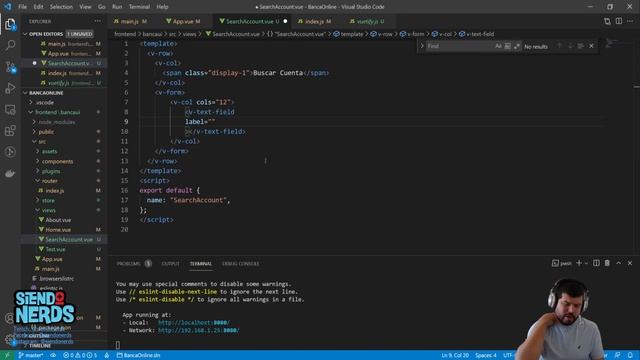Screen dimensions: 640x360
Task: Create a new terminal with plus icon
Action: click(x=578, y=263)
